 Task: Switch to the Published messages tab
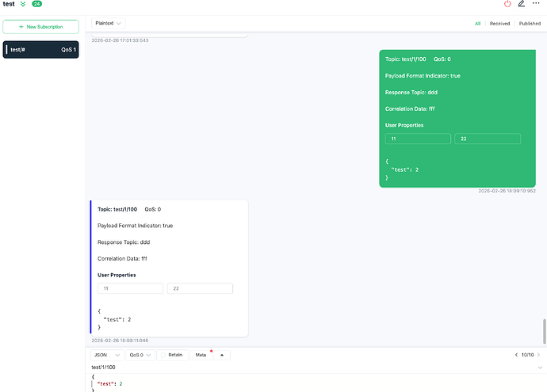click(x=530, y=24)
